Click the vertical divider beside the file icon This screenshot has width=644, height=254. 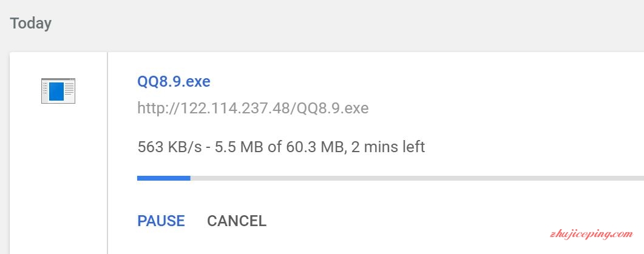pos(107,153)
